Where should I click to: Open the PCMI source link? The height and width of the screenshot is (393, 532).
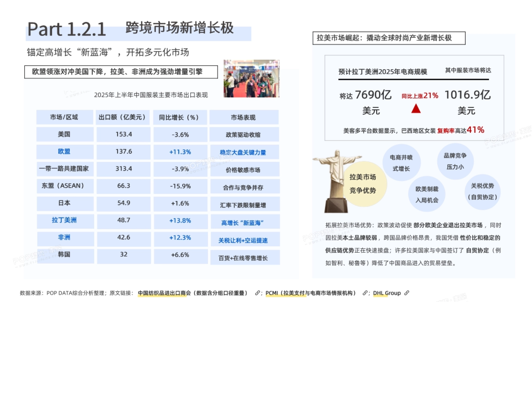[311, 293]
